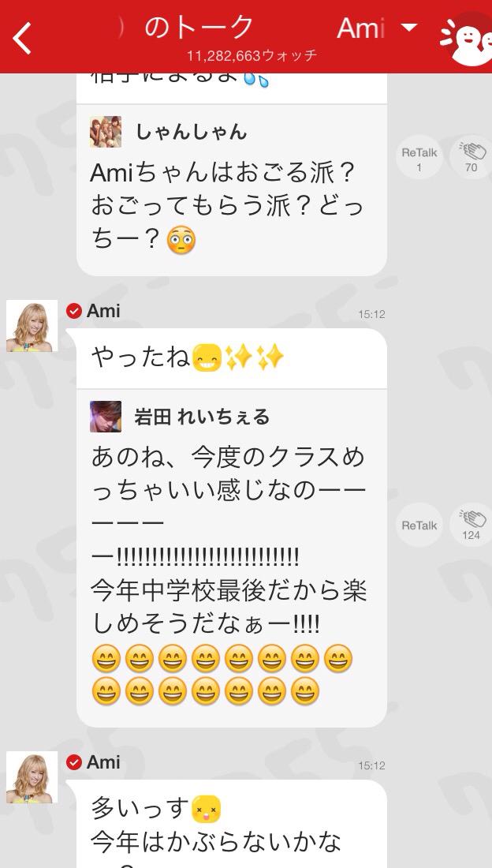Screen dimensions: 492x868
Task: Select Ami name in header bar
Action: [x=361, y=28]
